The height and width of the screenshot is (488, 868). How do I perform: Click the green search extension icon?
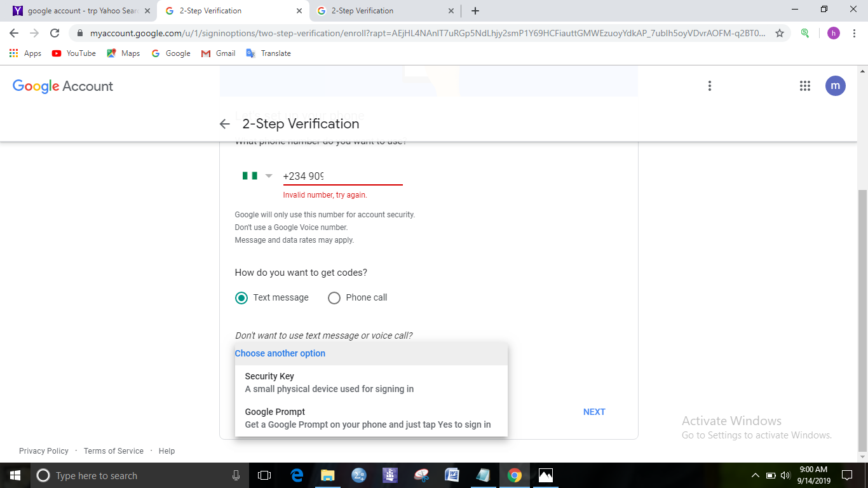click(805, 33)
